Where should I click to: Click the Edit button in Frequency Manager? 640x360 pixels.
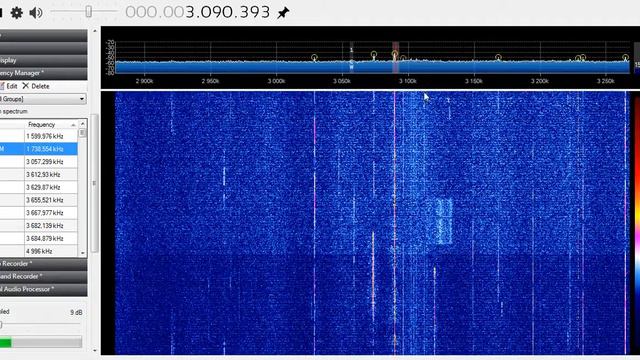[9, 86]
